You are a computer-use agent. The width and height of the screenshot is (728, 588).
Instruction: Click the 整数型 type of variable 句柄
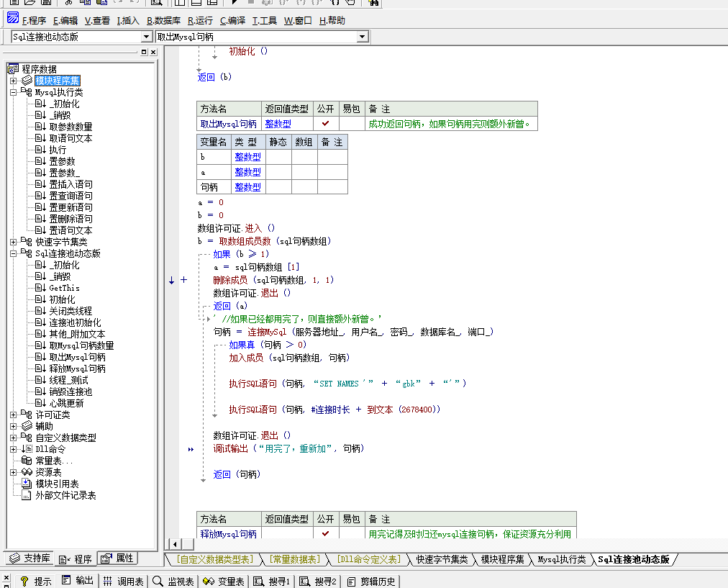(x=247, y=187)
